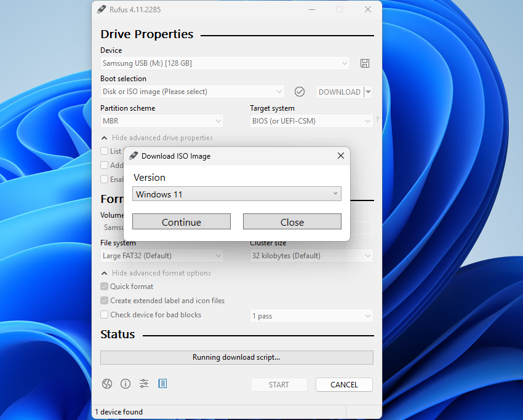
Task: Open Target system help question mark
Action: 377,121
